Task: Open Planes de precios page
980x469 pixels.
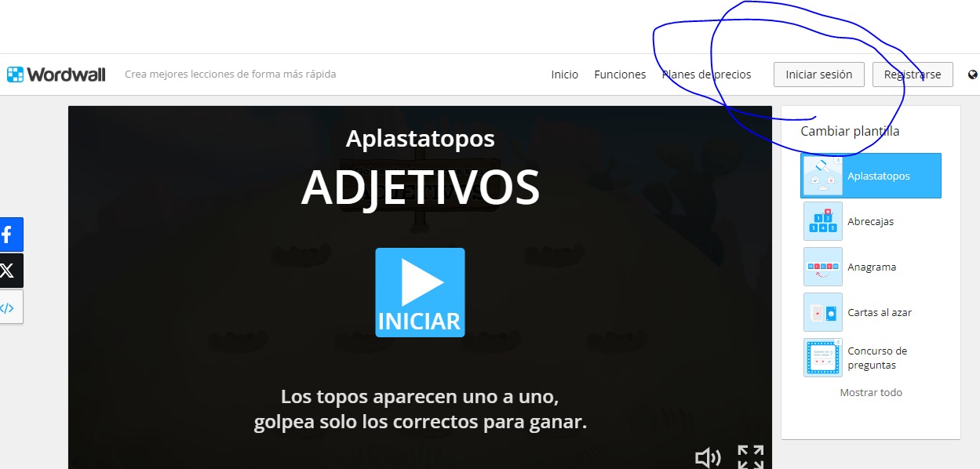Action: tap(706, 75)
